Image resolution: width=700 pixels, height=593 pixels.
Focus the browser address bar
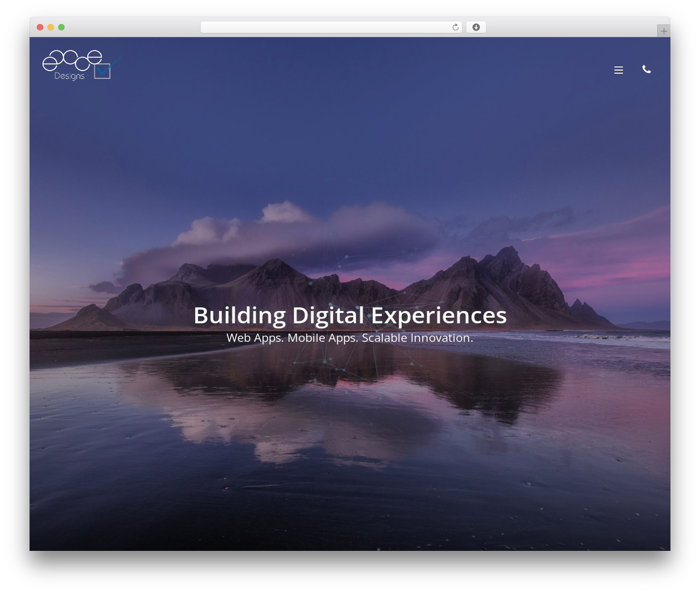click(331, 27)
